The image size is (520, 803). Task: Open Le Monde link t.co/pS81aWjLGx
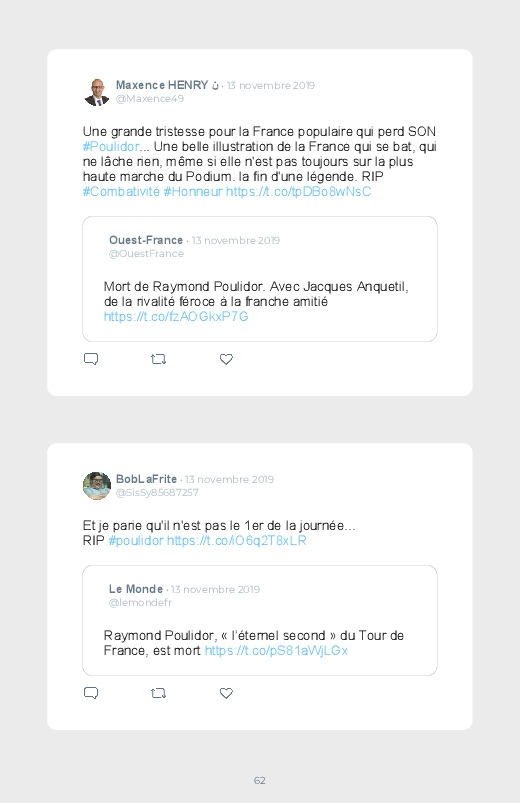point(276,651)
